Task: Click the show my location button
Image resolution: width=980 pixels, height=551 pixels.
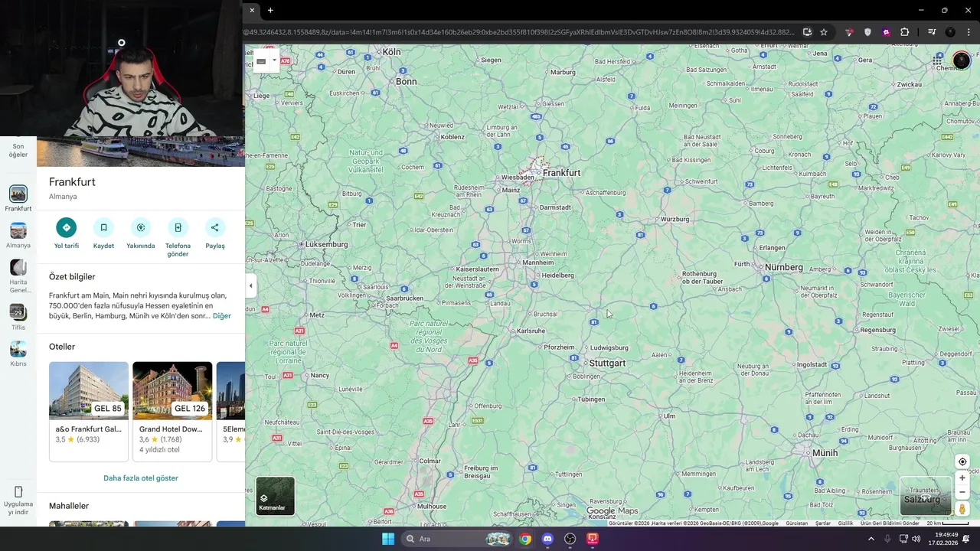Action: pyautogui.click(x=962, y=461)
